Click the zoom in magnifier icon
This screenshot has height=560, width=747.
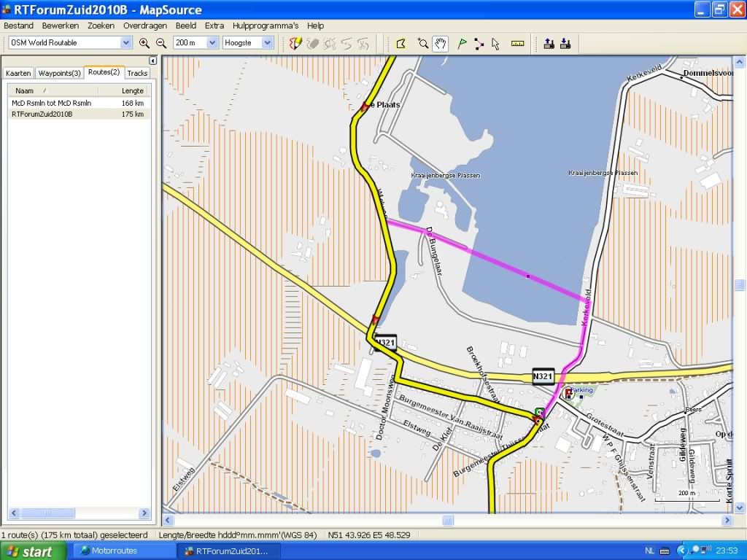click(144, 43)
